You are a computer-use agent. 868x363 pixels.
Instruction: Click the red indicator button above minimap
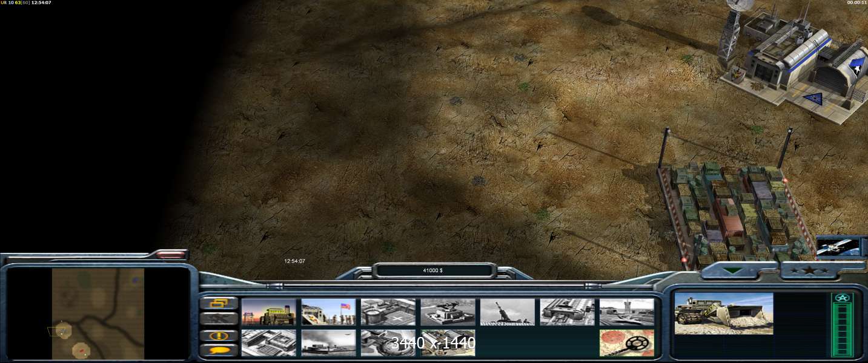171,255
